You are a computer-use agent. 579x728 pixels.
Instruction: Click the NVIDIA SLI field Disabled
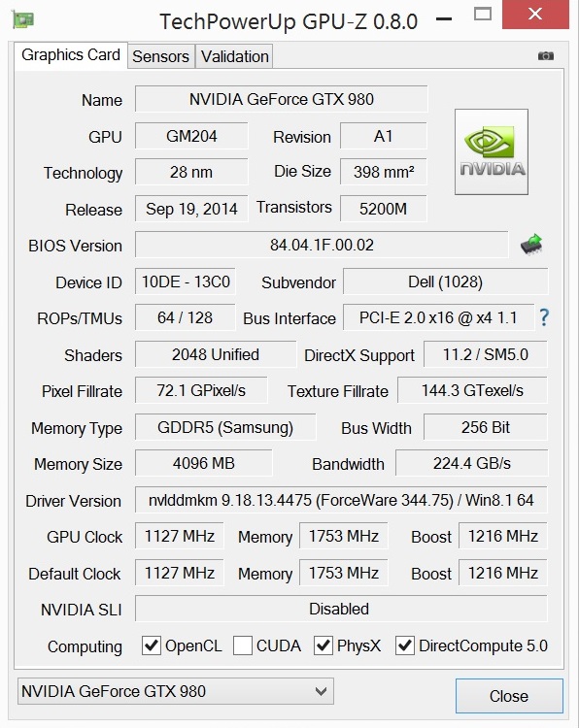[341, 609]
